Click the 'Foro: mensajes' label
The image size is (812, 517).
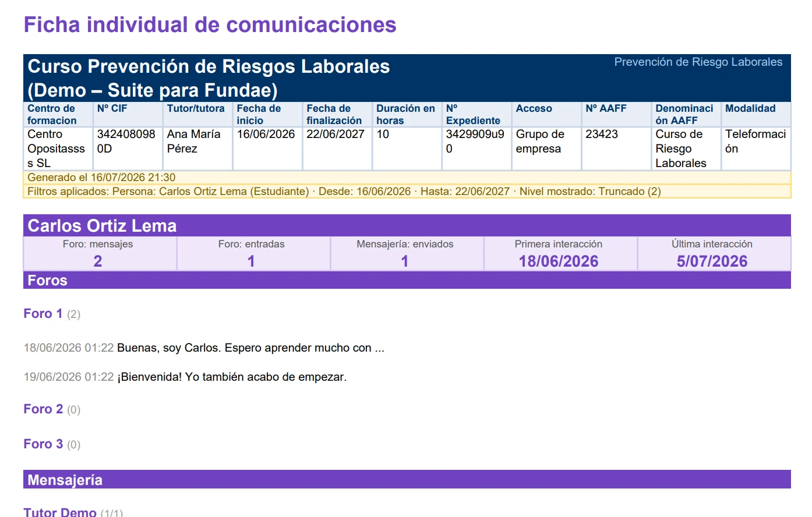98,244
